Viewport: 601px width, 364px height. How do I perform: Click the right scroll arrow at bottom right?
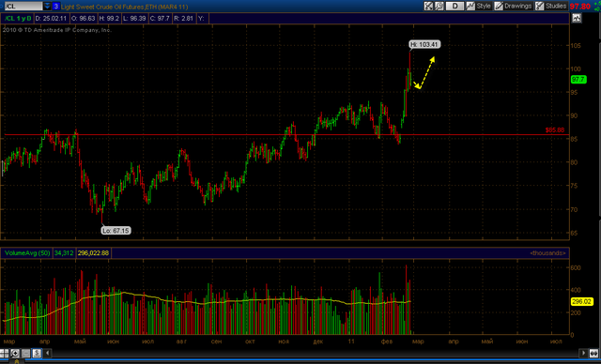point(583,354)
